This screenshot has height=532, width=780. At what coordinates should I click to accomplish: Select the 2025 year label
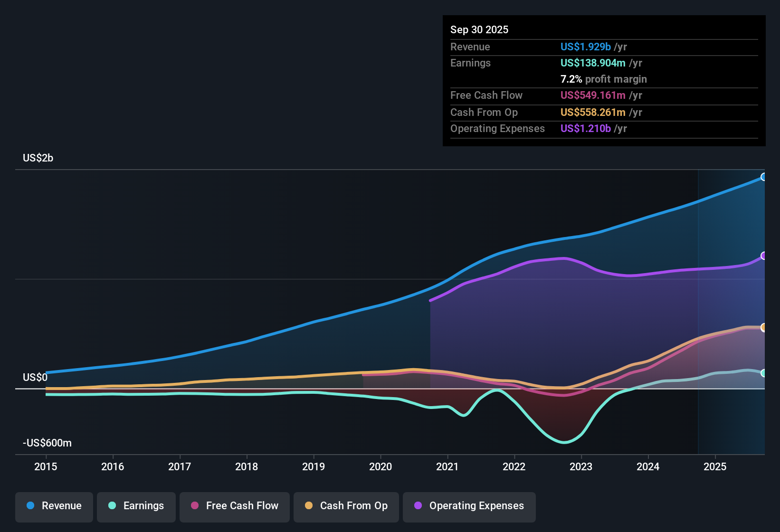(x=715, y=467)
